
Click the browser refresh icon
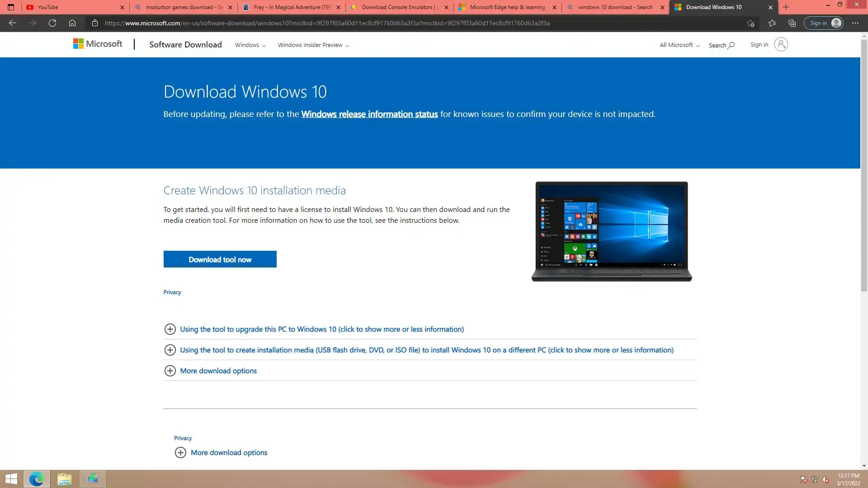pyautogui.click(x=52, y=23)
